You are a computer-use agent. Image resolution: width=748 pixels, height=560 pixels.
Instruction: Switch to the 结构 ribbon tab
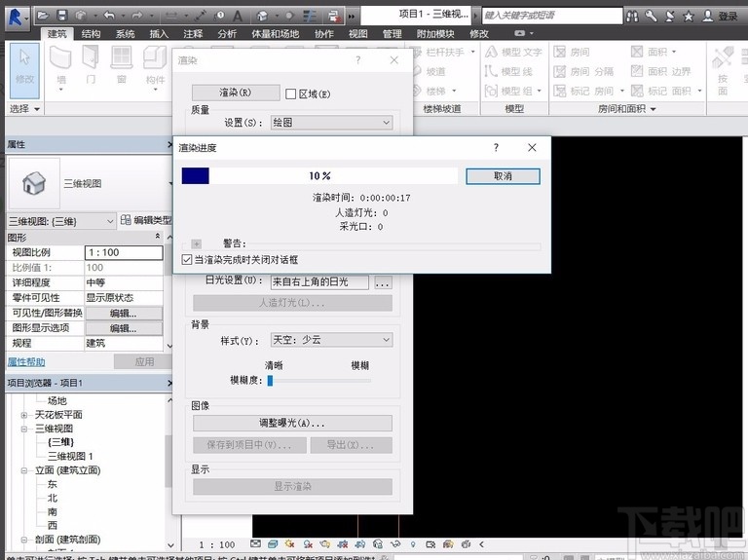coord(91,34)
